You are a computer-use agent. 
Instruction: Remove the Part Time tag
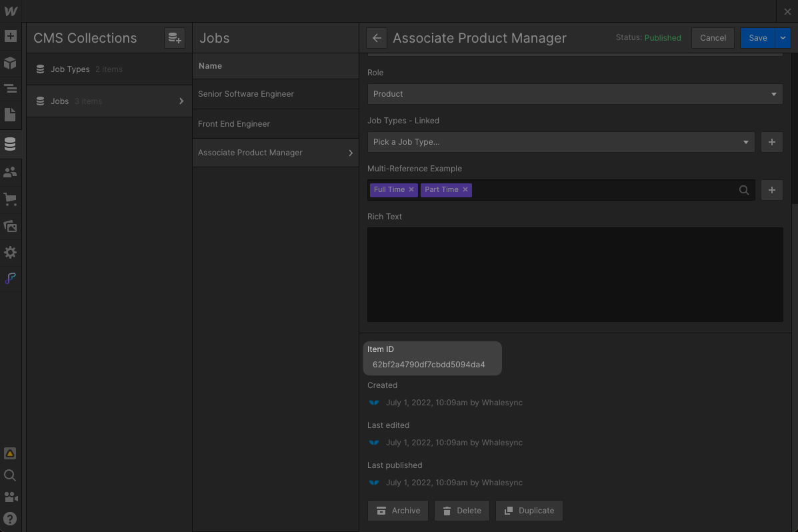(x=465, y=190)
